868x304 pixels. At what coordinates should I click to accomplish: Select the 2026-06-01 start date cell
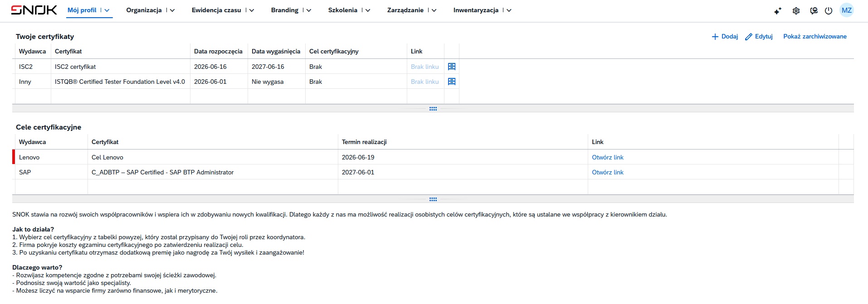point(219,82)
